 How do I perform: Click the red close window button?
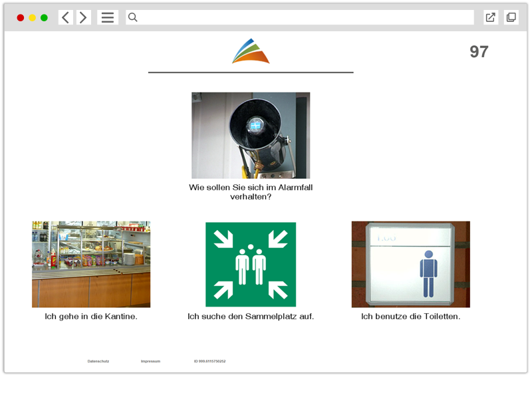20,18
